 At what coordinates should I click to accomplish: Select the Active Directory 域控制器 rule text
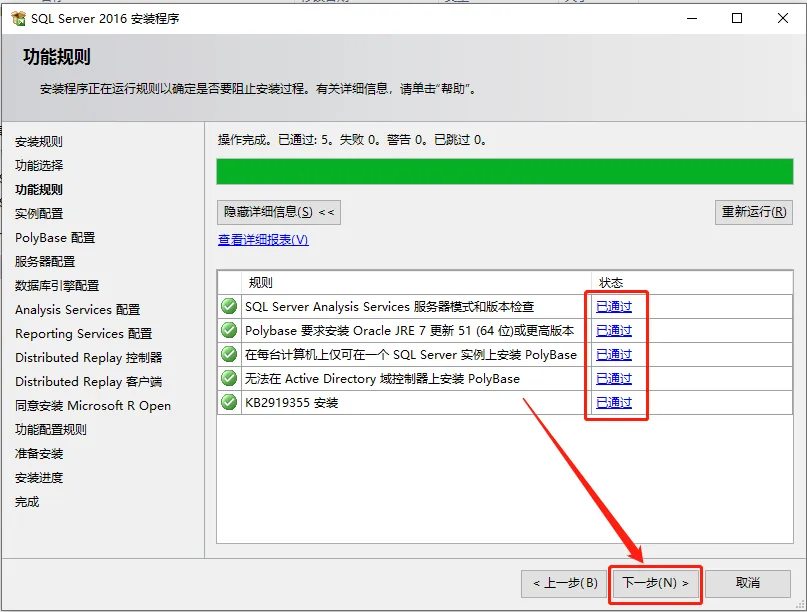coord(382,379)
